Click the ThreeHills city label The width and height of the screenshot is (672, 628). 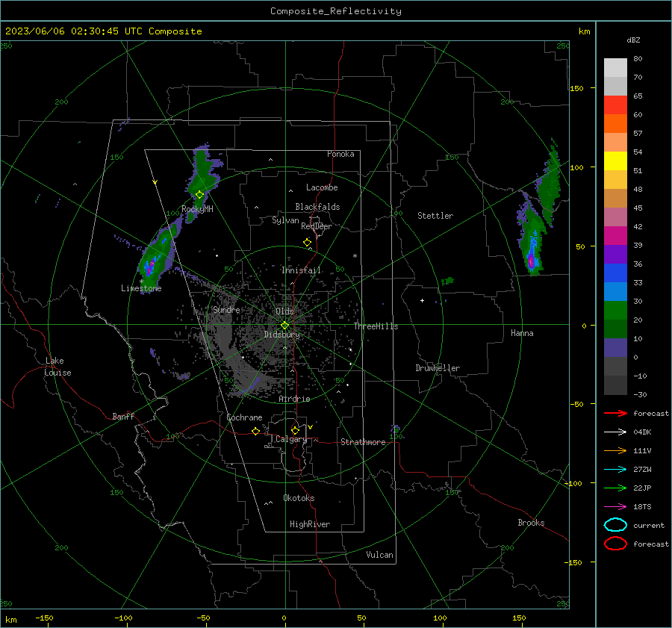(376, 326)
